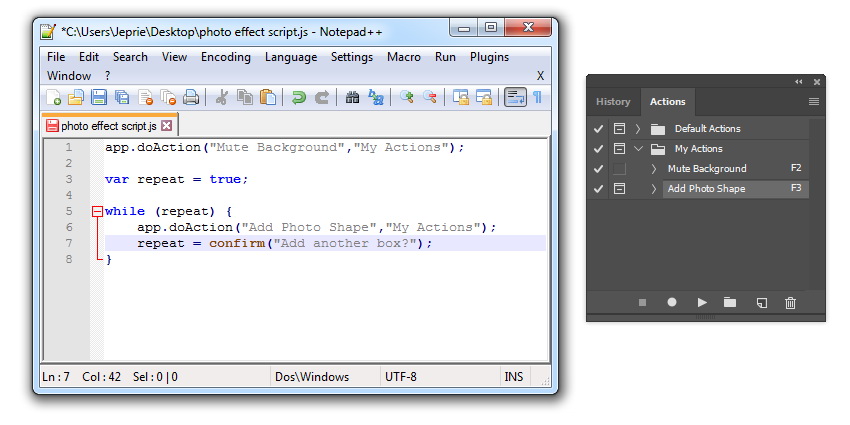Toggle the Word wrap toolbar button
850x425 pixels.
[x=515, y=98]
